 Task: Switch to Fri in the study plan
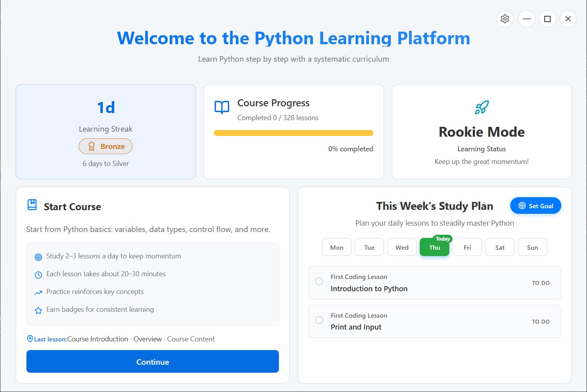(467, 247)
